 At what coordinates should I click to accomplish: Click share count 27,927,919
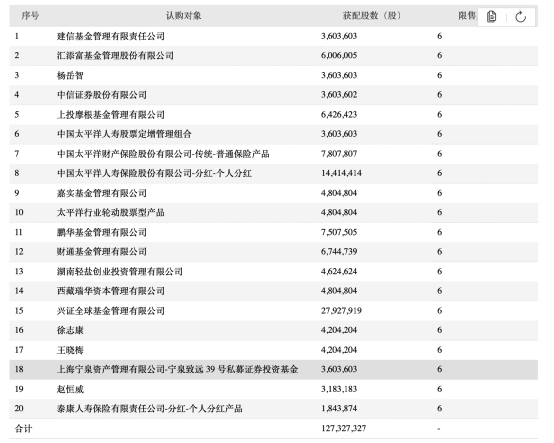pos(341,311)
